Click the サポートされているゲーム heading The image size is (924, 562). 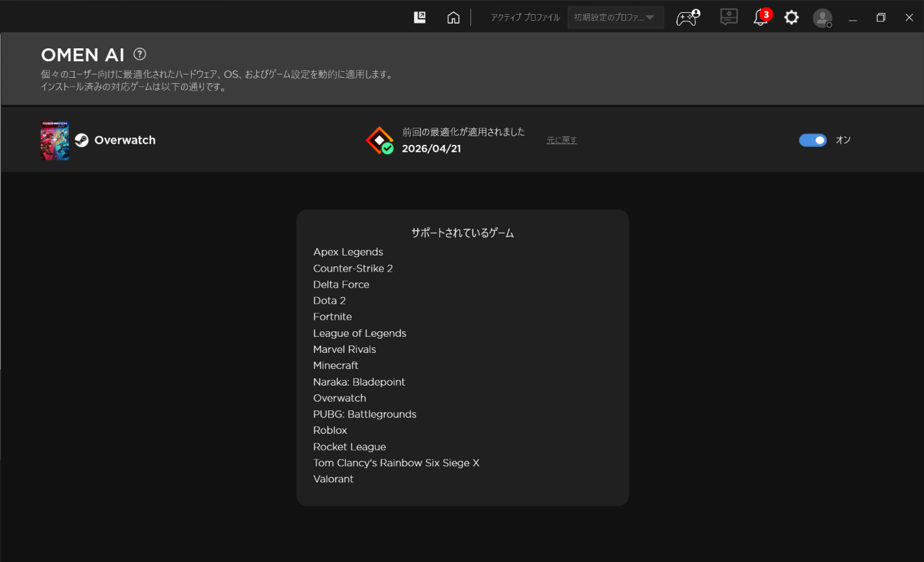tap(462, 233)
